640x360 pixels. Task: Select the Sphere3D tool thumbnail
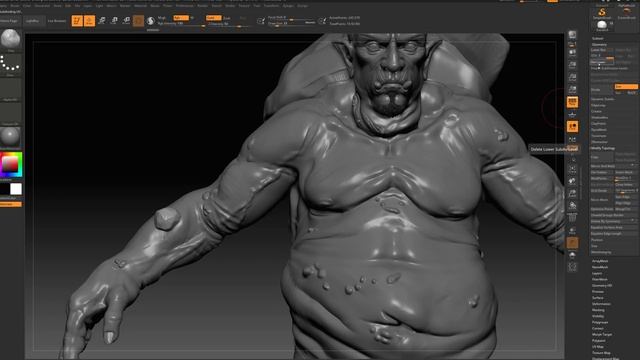click(x=602, y=26)
